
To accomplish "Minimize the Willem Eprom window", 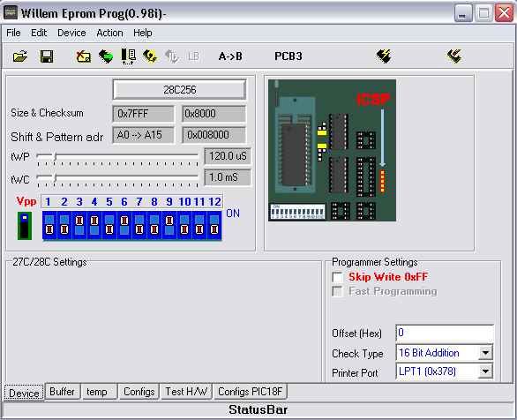I will [463, 13].
